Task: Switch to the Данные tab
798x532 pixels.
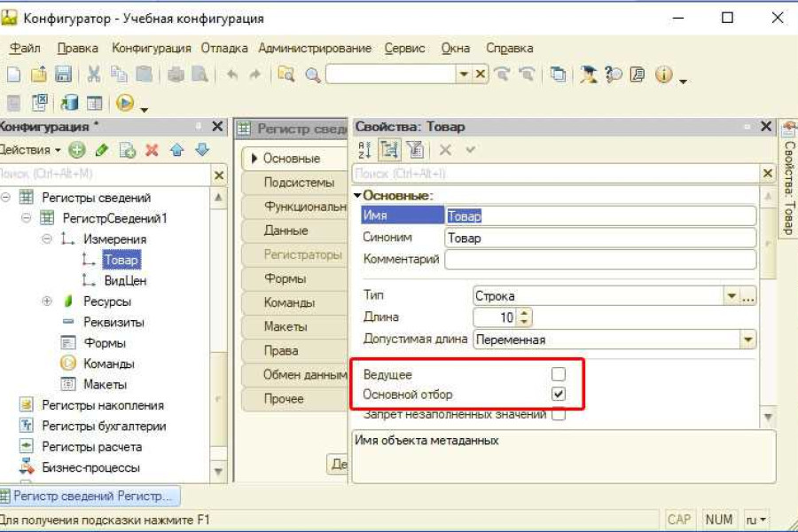Action: [x=286, y=231]
